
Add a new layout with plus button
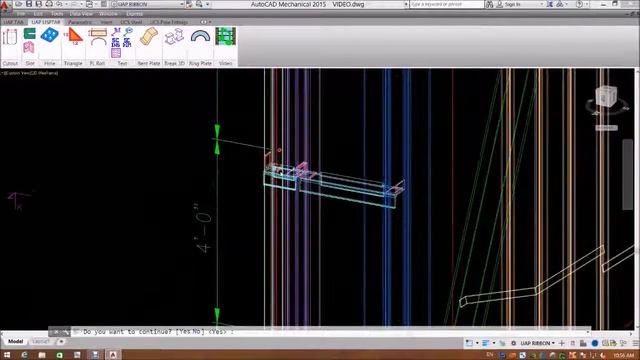[60, 341]
